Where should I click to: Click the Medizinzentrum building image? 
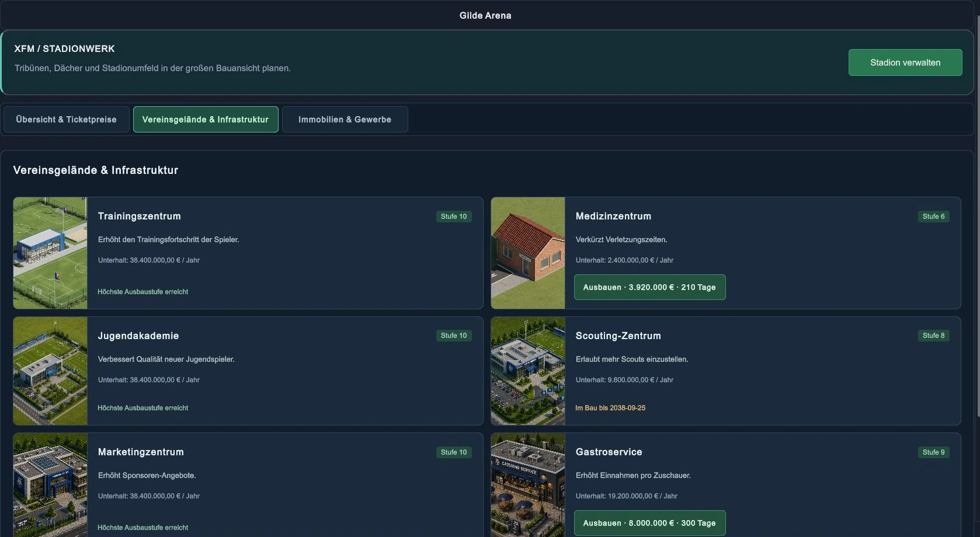528,253
